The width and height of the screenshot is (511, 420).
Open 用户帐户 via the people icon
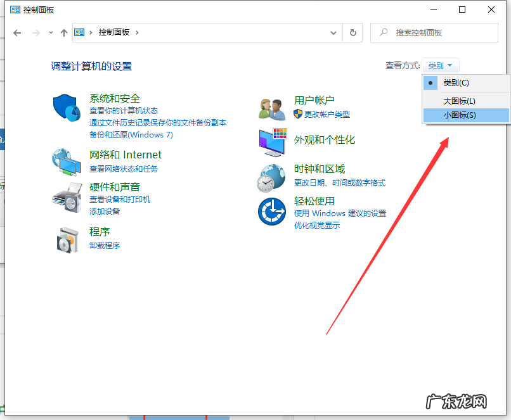coord(271,108)
